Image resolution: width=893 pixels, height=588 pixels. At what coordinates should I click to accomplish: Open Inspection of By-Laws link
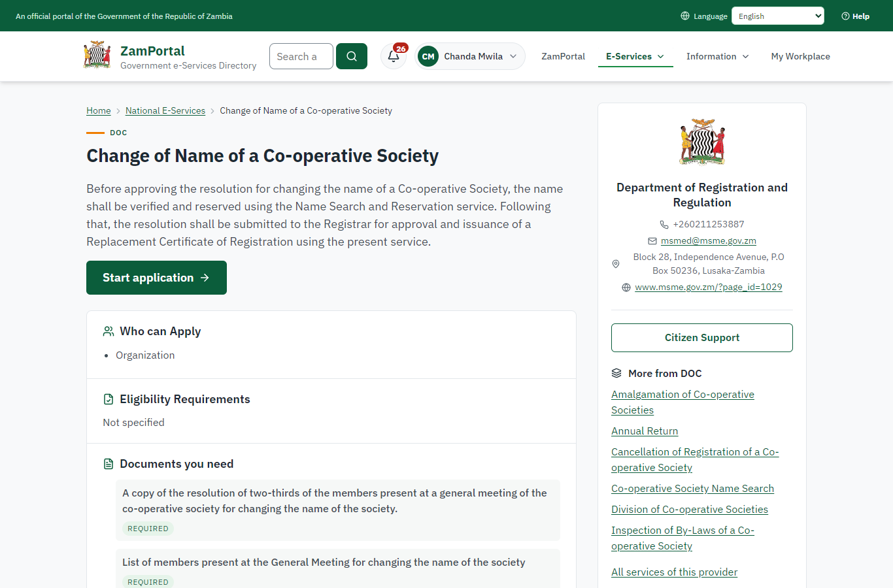(682, 538)
